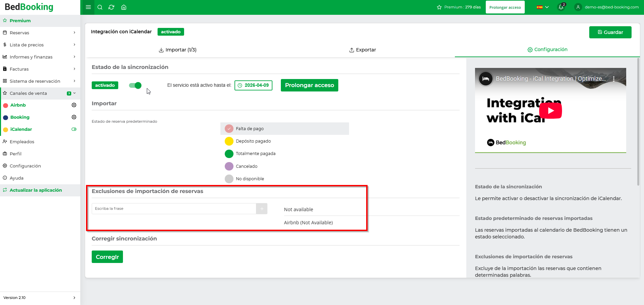Click the large Prolongar acceso button

[309, 85]
